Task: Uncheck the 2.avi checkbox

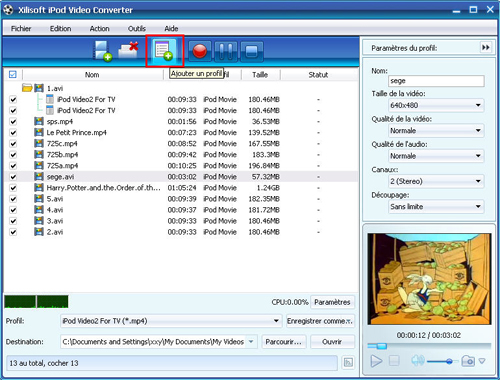Action: click(13, 232)
